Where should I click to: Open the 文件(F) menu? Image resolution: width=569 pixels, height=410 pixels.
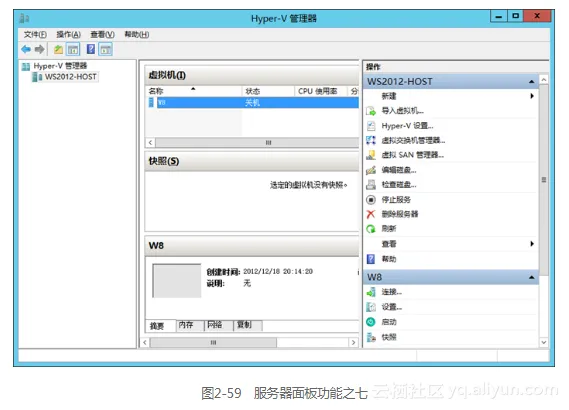(35, 34)
